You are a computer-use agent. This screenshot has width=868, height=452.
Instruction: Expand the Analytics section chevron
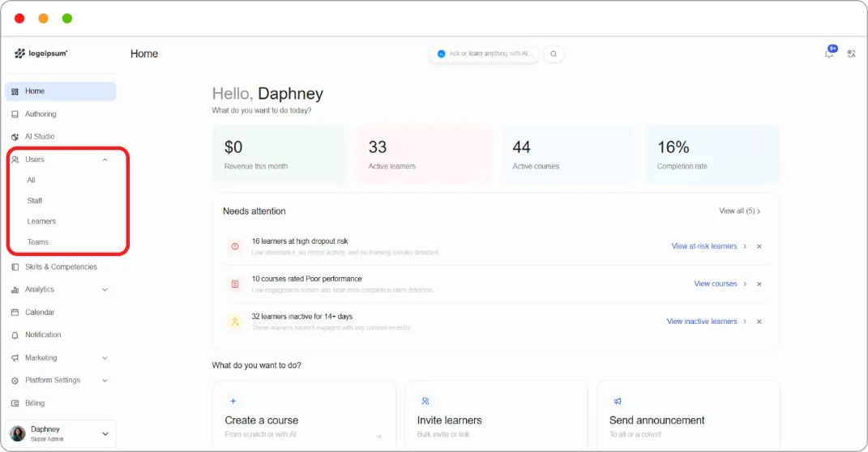tap(105, 290)
